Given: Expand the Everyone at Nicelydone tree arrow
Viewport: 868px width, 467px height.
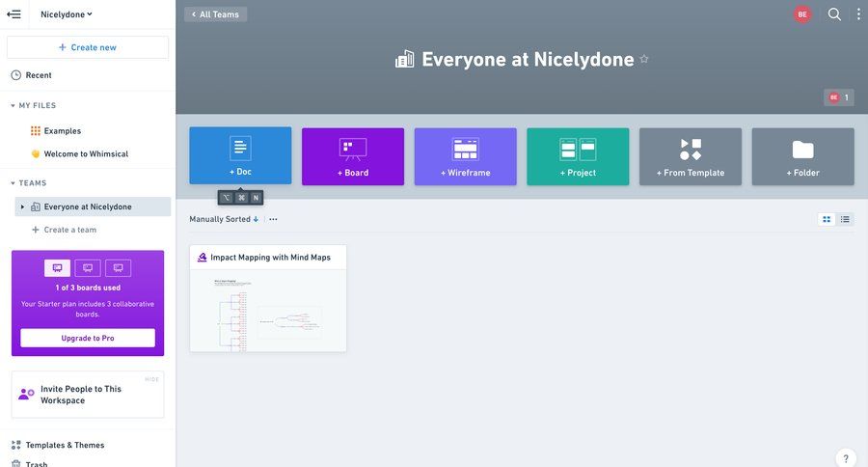Looking at the screenshot, I should pos(22,206).
